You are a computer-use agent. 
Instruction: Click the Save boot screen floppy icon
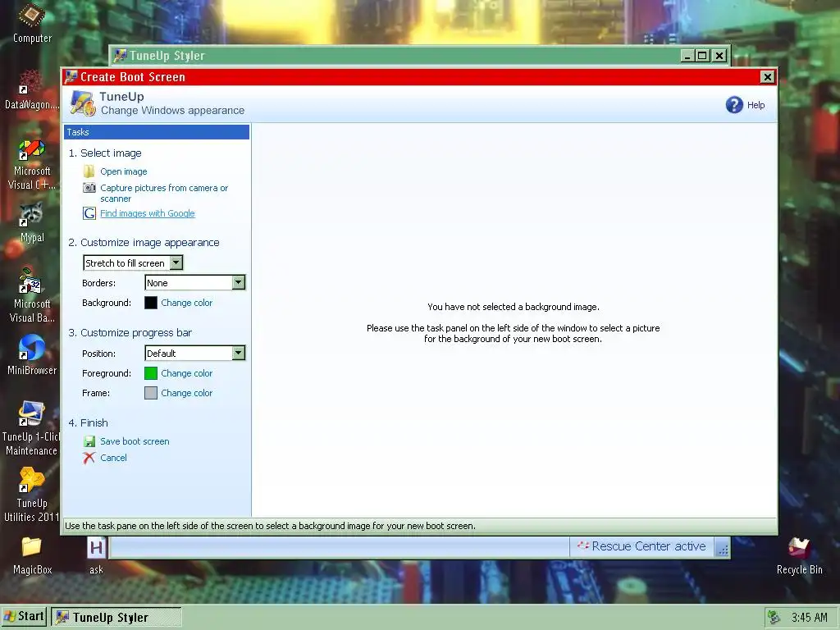click(x=89, y=441)
